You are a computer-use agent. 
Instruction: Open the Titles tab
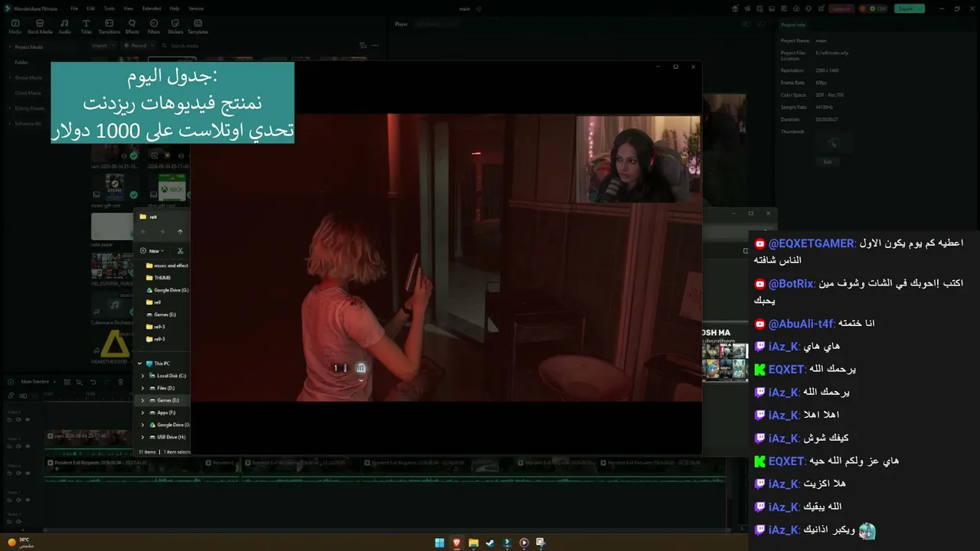tap(86, 27)
